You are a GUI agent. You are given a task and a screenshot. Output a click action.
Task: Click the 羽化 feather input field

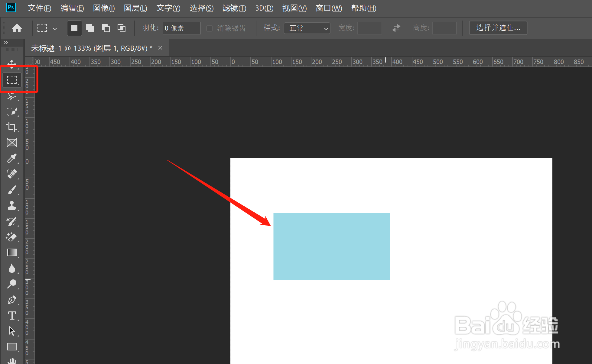tap(181, 28)
